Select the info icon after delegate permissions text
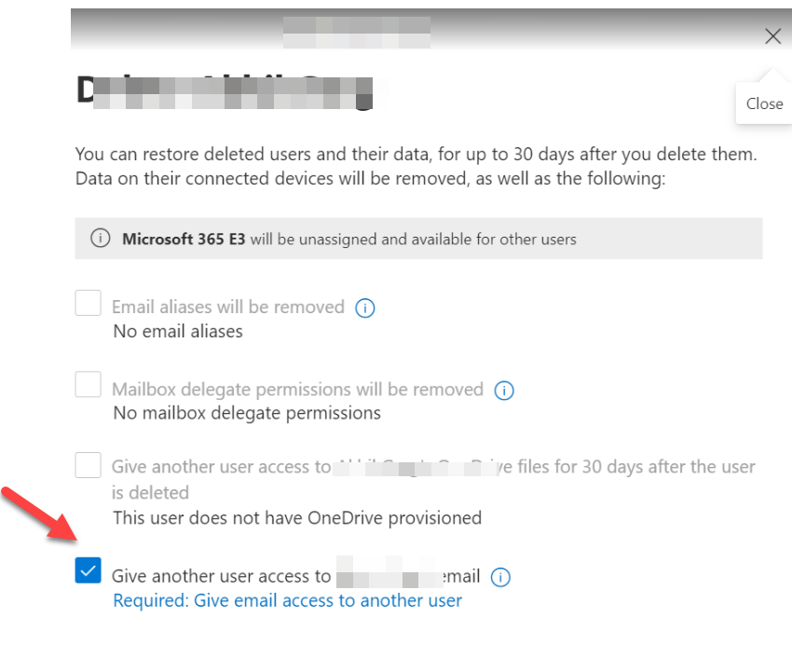The width and height of the screenshot is (792, 672). click(504, 391)
